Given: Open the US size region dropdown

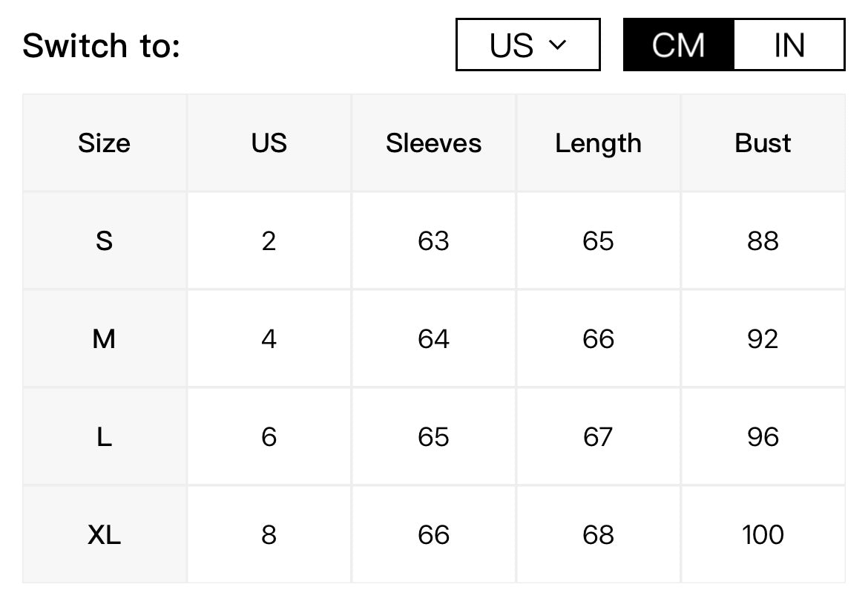Looking at the screenshot, I should click(x=527, y=45).
